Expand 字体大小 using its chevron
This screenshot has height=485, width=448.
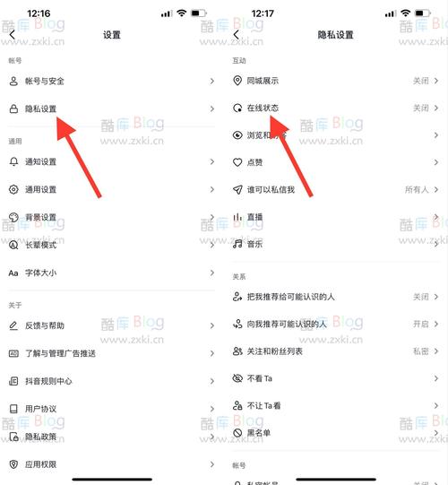pos(212,273)
